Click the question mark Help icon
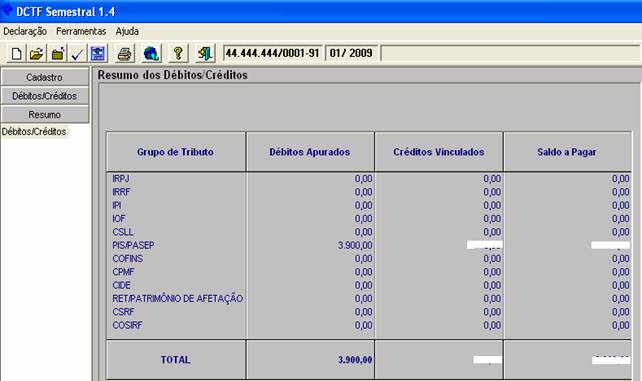This screenshot has height=381, width=642. 178,54
